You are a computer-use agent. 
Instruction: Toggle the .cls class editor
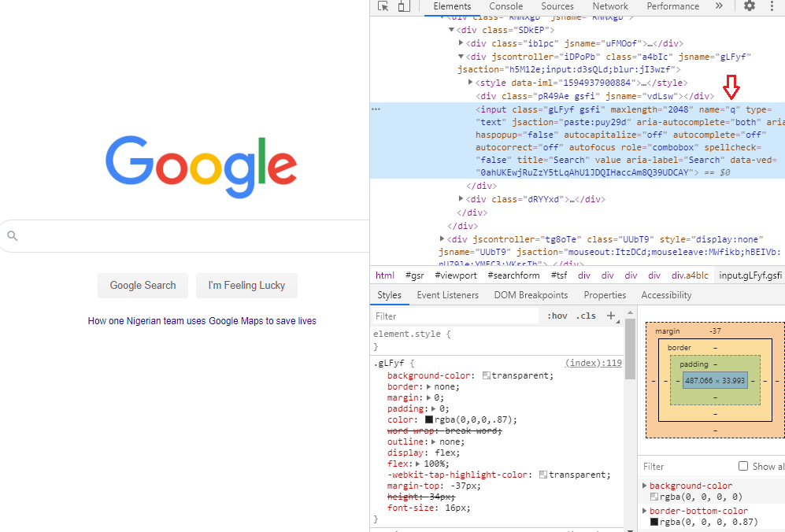click(x=586, y=316)
